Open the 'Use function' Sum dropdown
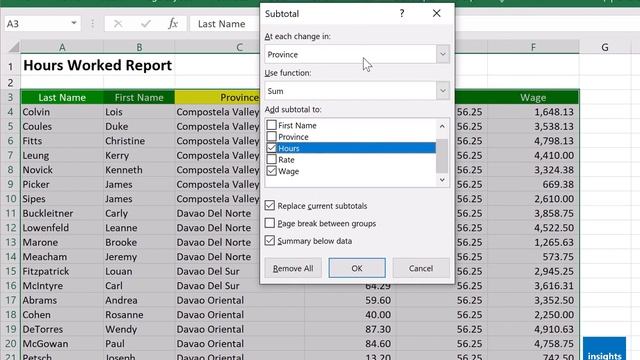Viewport: 640px width, 360px height. pos(443,91)
